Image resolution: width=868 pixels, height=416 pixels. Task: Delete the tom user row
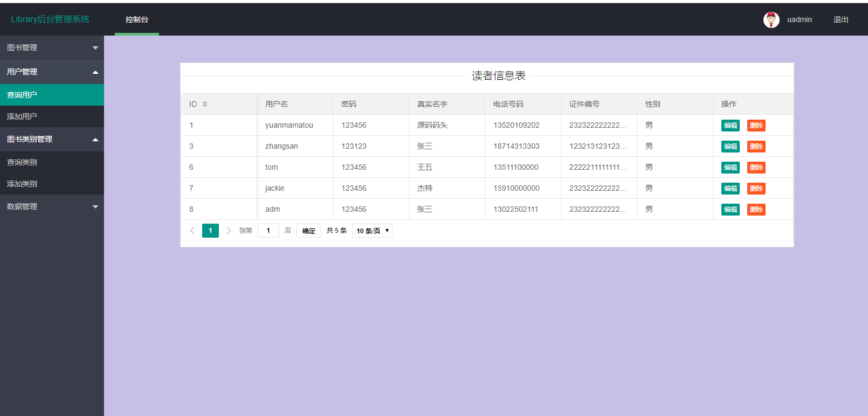756,168
